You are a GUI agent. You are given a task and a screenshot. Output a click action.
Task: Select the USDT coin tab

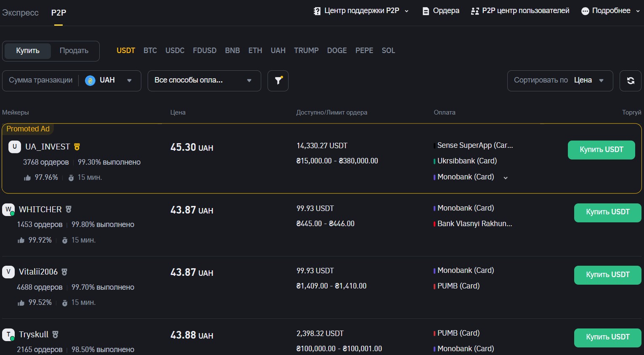coord(126,51)
